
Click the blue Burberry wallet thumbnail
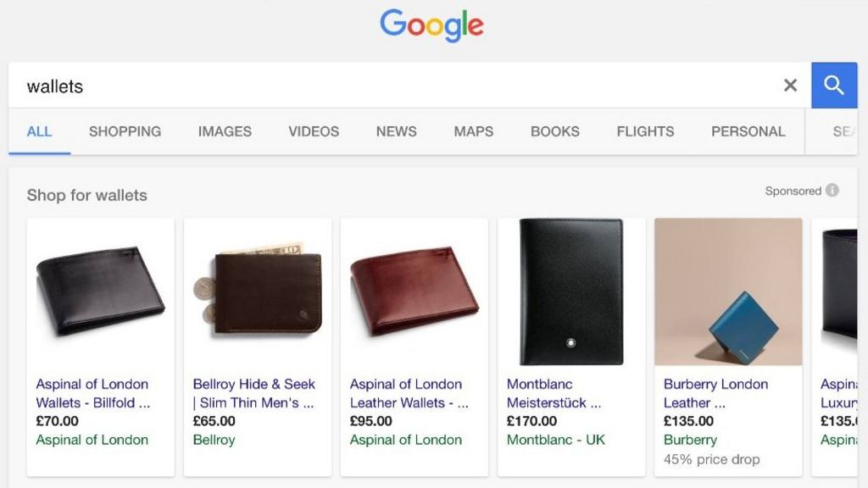pyautogui.click(x=727, y=291)
